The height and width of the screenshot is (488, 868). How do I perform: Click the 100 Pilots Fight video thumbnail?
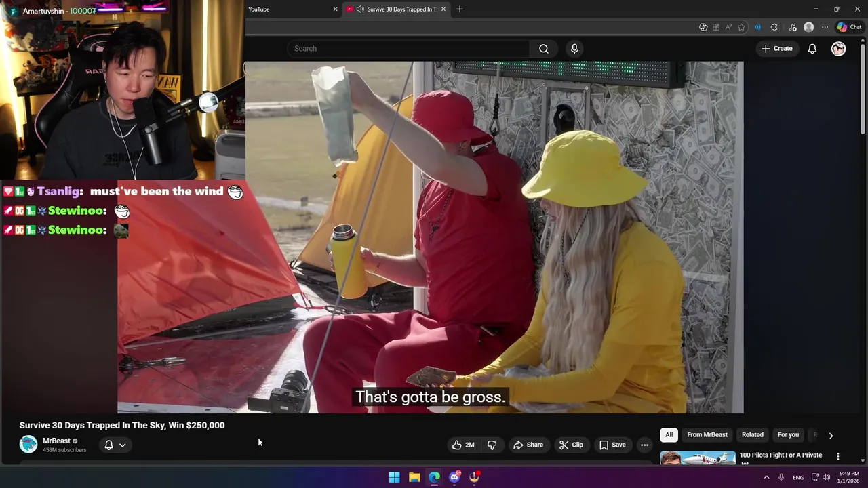click(x=698, y=458)
